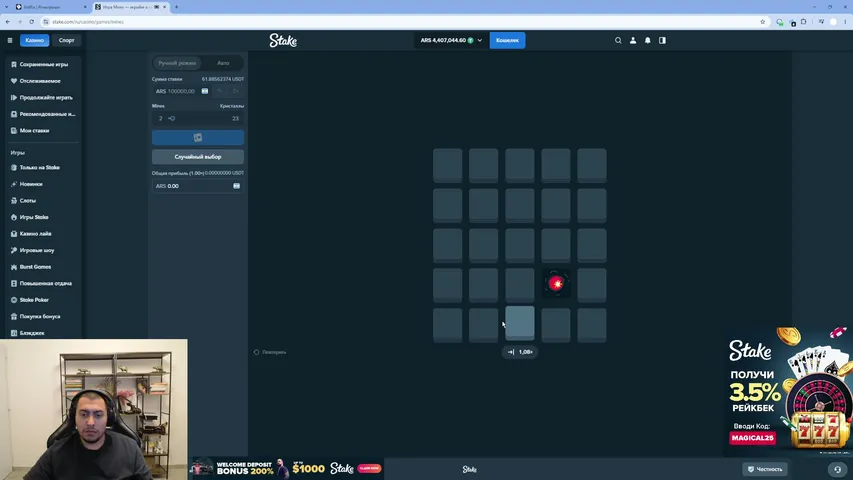Switch to first browser tab

tap(50, 7)
